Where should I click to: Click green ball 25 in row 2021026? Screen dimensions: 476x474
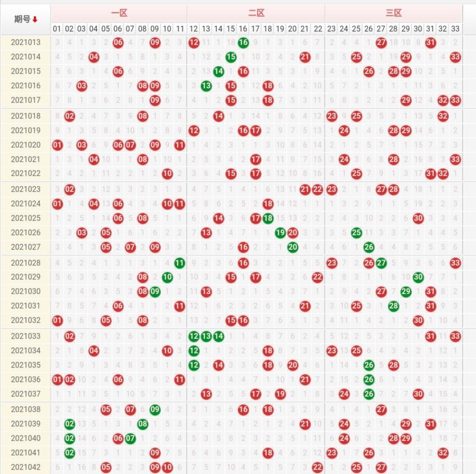(x=357, y=233)
